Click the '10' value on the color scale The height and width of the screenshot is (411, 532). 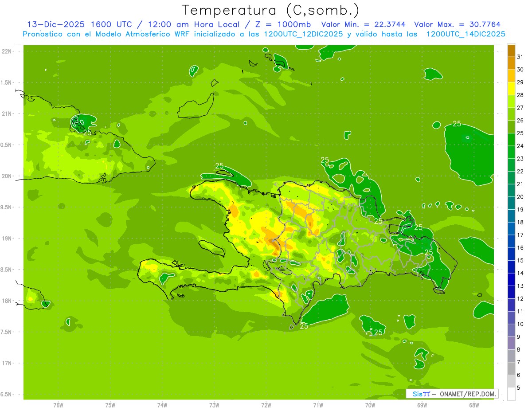(x=520, y=324)
